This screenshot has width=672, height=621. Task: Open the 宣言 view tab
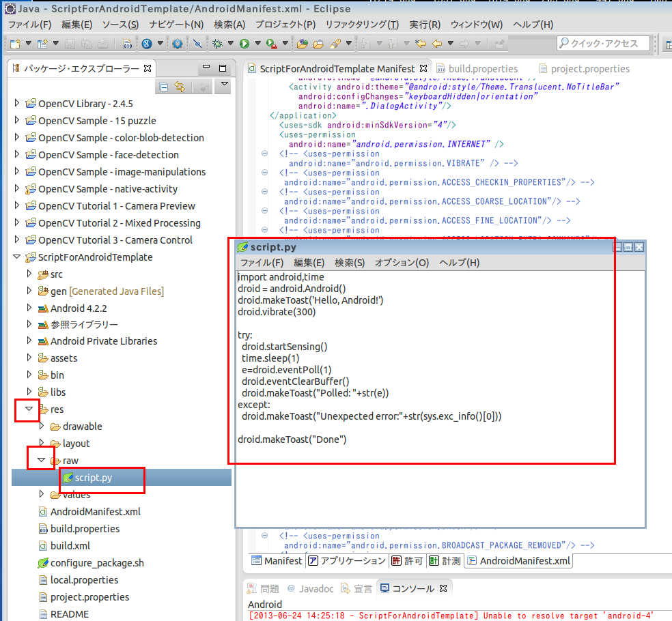[356, 589]
